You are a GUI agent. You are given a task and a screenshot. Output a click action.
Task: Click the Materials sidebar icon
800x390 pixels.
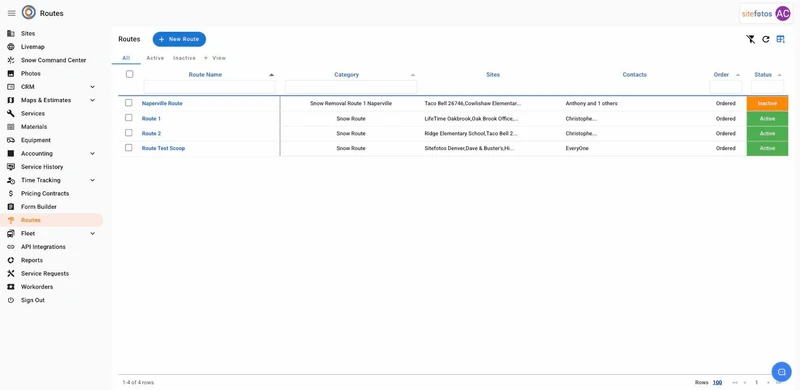point(11,127)
